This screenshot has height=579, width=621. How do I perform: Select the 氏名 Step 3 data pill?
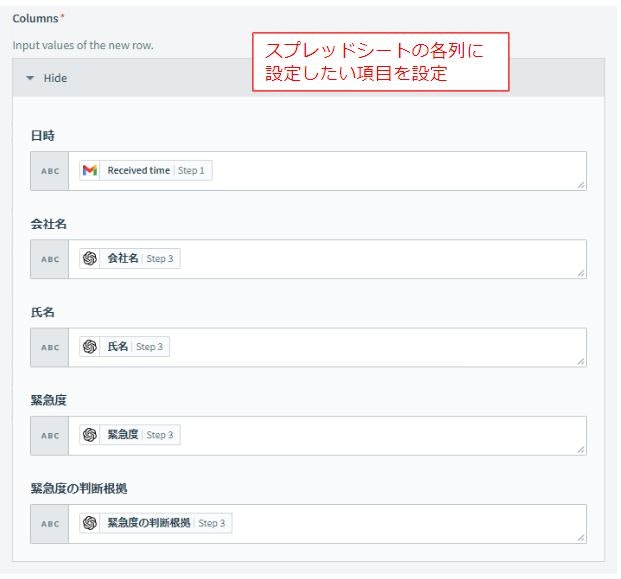click(x=124, y=347)
